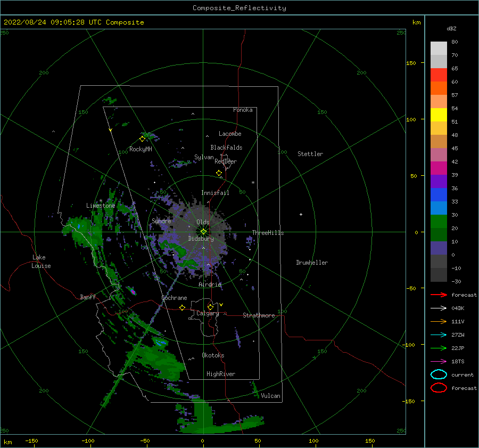
Task: Click the Innisfail label
Action: pos(215,193)
